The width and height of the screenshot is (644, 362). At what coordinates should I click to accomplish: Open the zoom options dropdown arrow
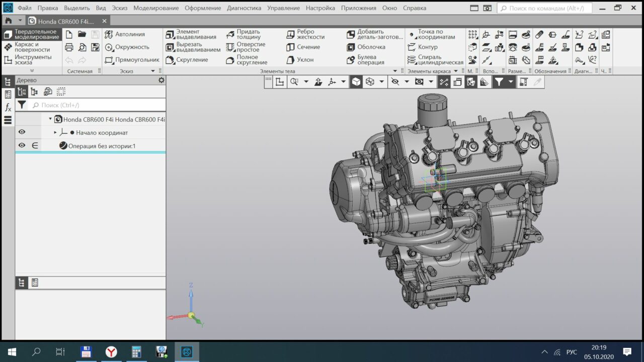(x=306, y=82)
